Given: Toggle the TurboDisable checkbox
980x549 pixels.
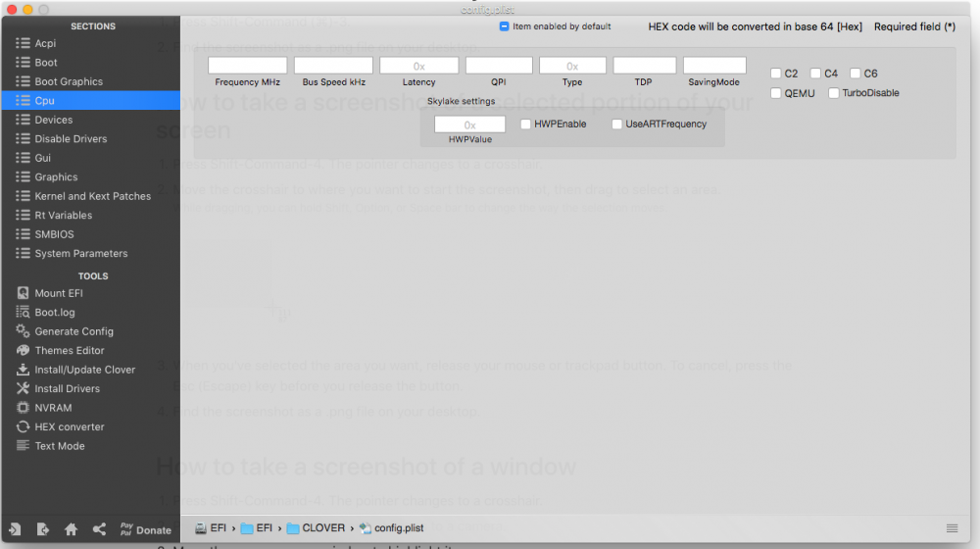Looking at the screenshot, I should [833, 92].
